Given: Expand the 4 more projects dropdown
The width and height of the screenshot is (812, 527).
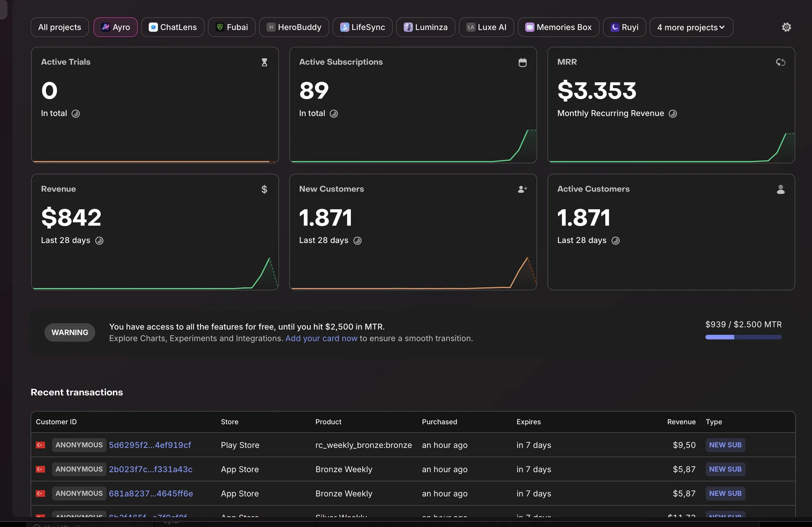Looking at the screenshot, I should pyautogui.click(x=691, y=27).
